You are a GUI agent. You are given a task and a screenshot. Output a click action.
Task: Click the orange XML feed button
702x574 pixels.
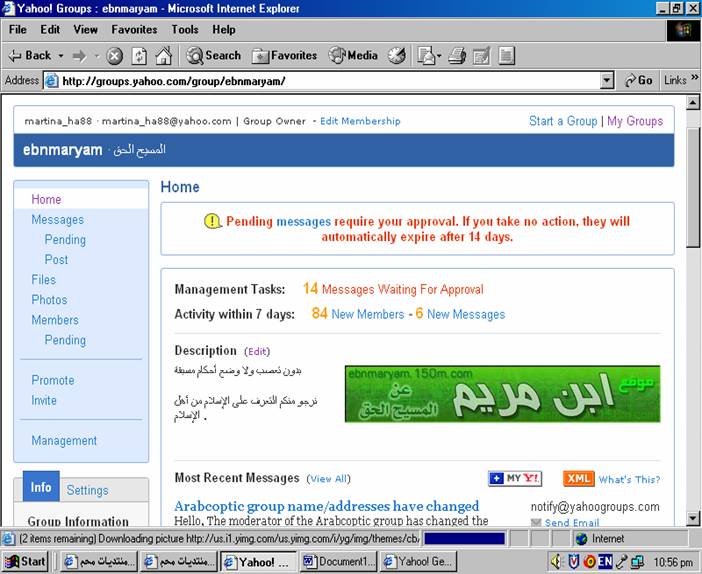[x=578, y=479]
